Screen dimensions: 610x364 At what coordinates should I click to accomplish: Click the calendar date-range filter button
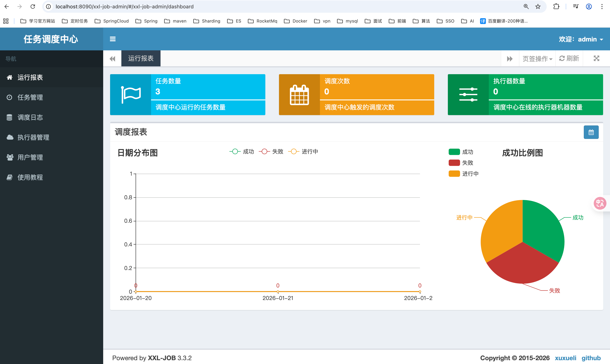[591, 132]
